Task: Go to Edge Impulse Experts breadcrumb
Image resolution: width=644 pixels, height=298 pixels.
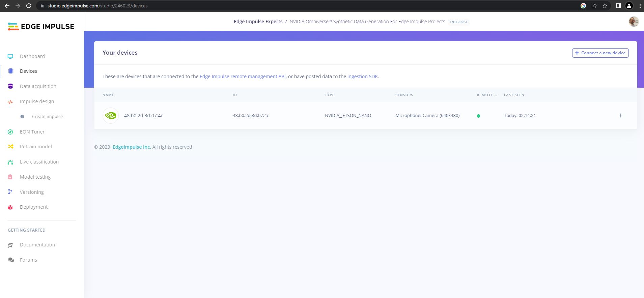Action: (x=258, y=22)
